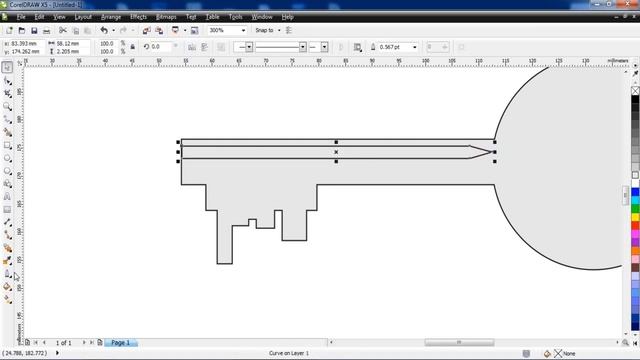Toggle the lock ratio padlock

(x=133, y=47)
